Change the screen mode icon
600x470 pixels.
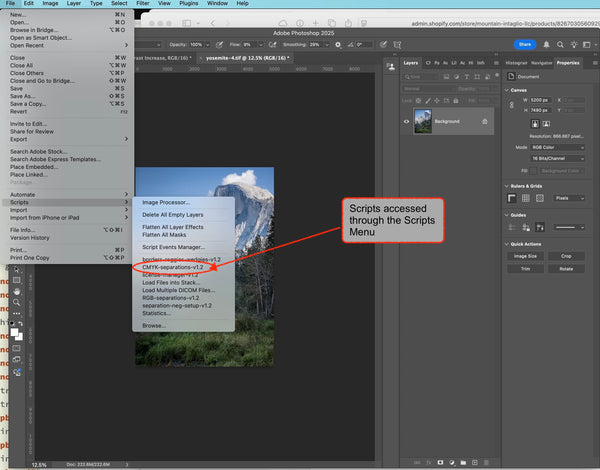pyautogui.click(x=16, y=359)
